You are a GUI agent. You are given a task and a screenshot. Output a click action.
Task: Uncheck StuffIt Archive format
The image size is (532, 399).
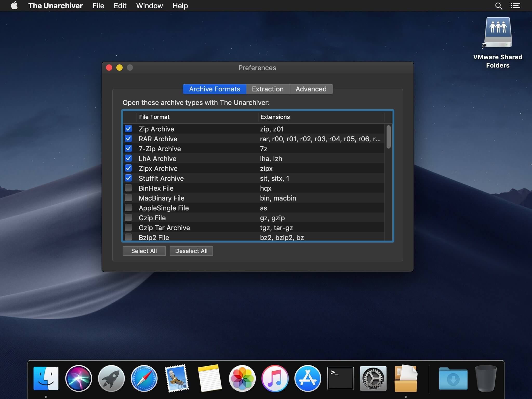click(128, 178)
